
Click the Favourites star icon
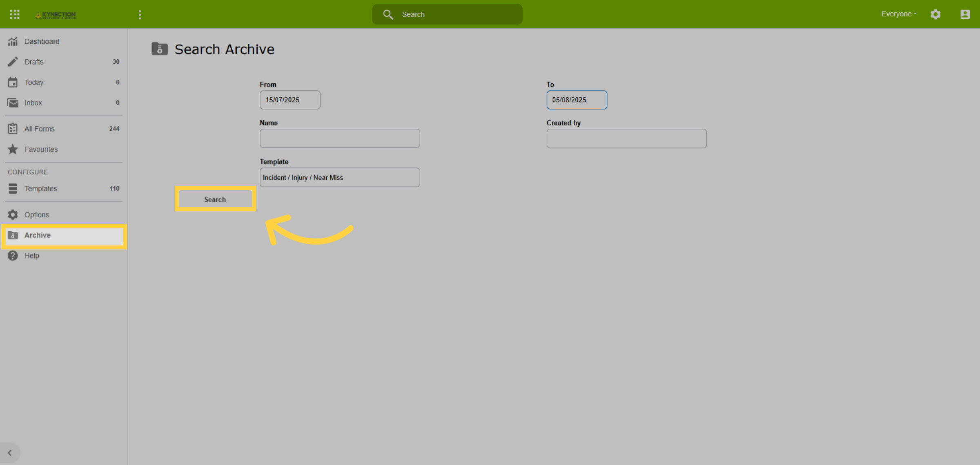(x=13, y=149)
